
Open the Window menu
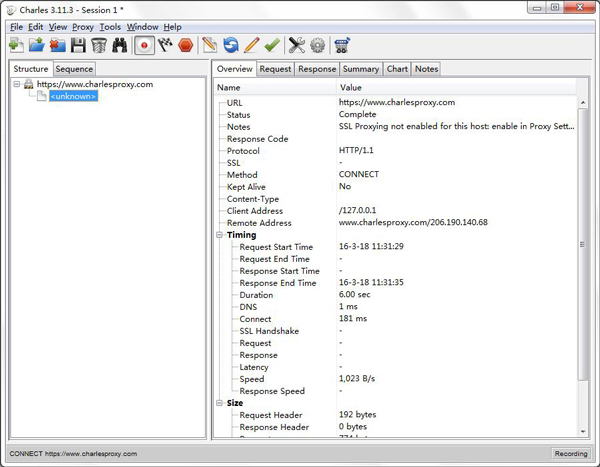pos(143,27)
